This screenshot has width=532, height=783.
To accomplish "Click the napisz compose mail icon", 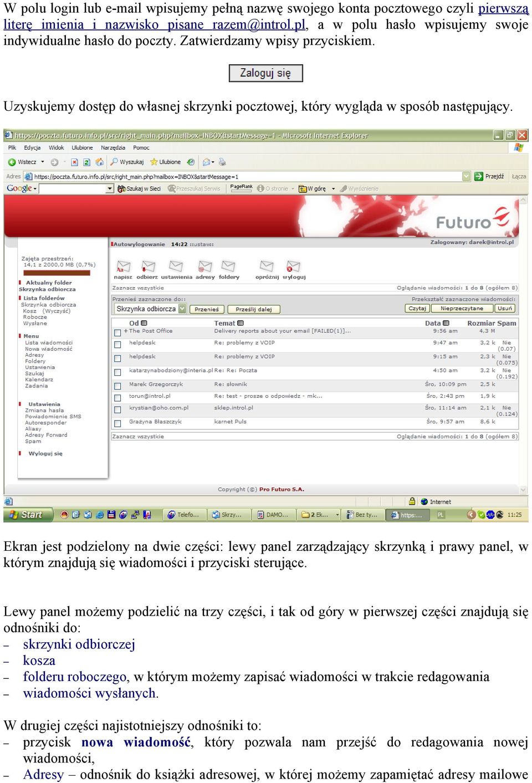I will coord(123,267).
